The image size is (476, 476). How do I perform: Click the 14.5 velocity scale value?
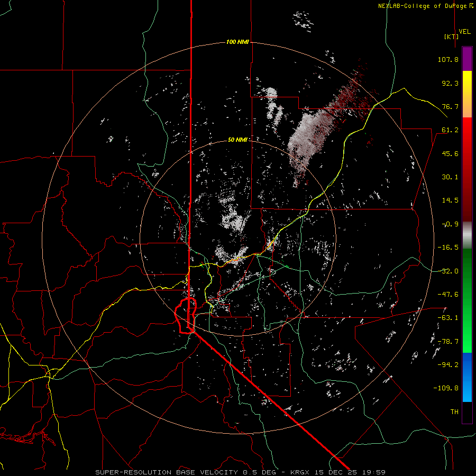[x=450, y=200]
